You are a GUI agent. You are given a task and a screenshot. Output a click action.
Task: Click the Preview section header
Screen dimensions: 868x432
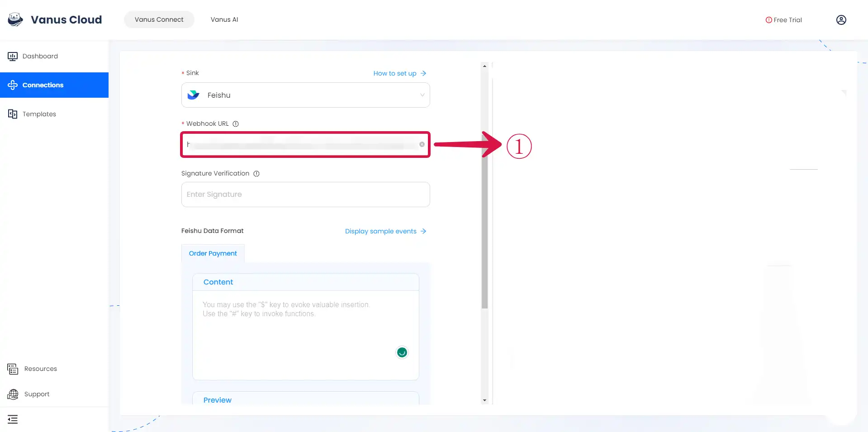(x=306, y=399)
